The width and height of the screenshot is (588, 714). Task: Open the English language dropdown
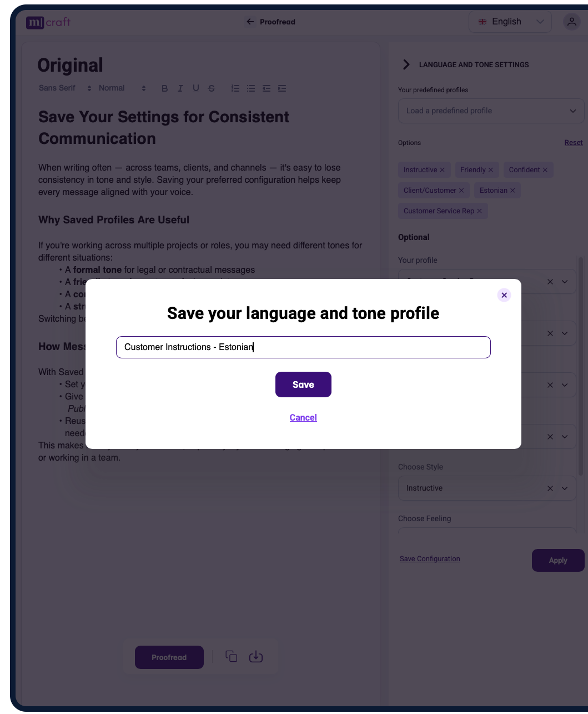click(509, 22)
